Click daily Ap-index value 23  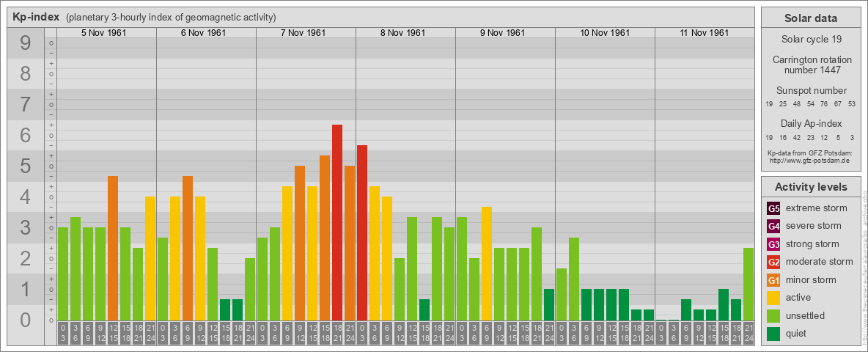point(810,137)
